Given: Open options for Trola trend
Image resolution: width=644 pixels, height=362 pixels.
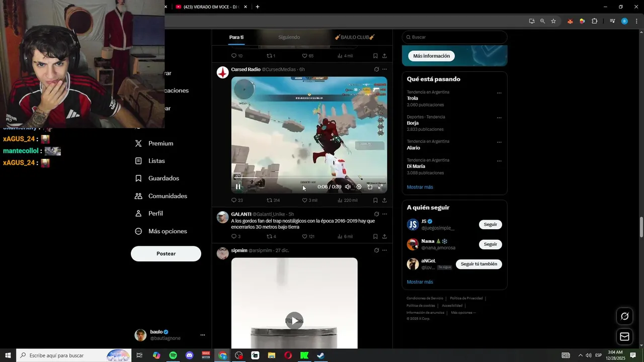Looking at the screenshot, I should (x=499, y=93).
